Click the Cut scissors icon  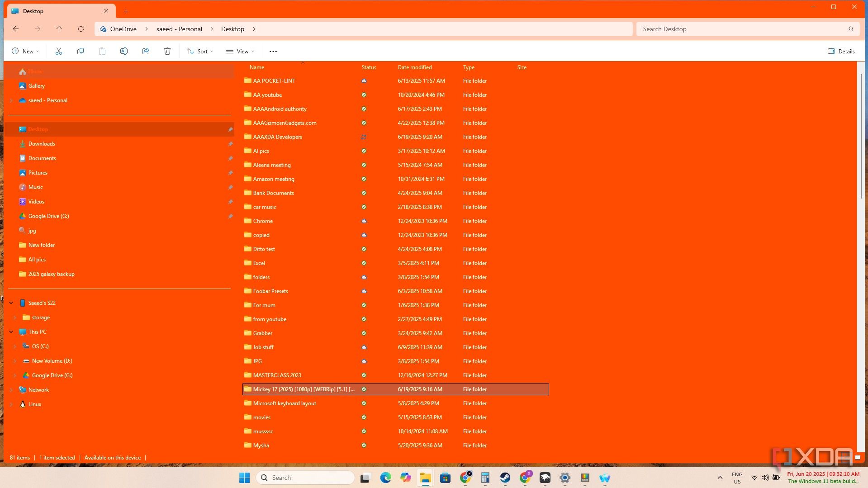(x=59, y=51)
